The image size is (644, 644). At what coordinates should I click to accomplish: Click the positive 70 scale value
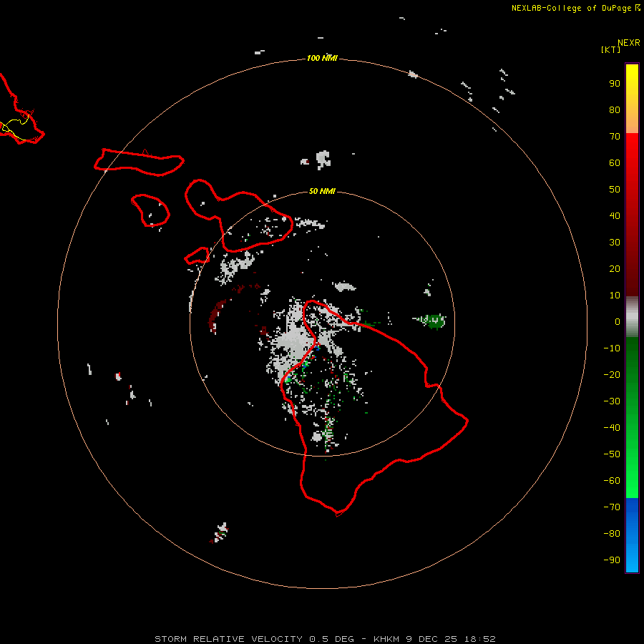tap(615, 137)
